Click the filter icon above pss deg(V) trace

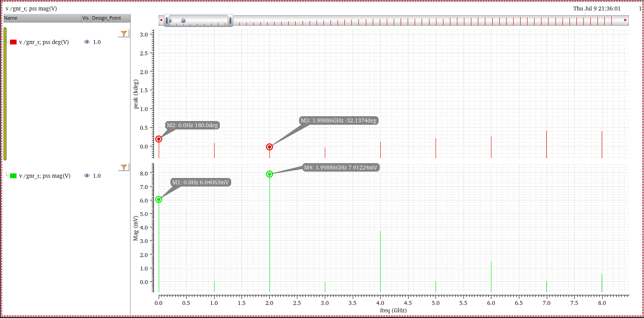pos(124,34)
